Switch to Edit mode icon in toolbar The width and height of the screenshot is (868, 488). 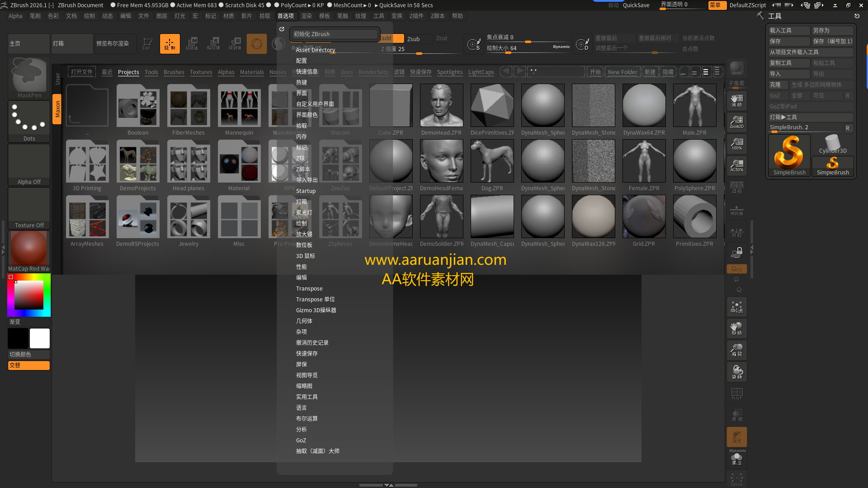point(147,43)
